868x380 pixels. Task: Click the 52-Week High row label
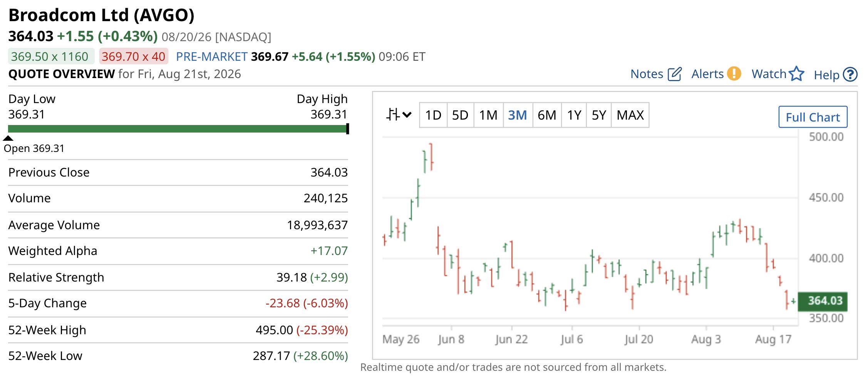[47, 330]
